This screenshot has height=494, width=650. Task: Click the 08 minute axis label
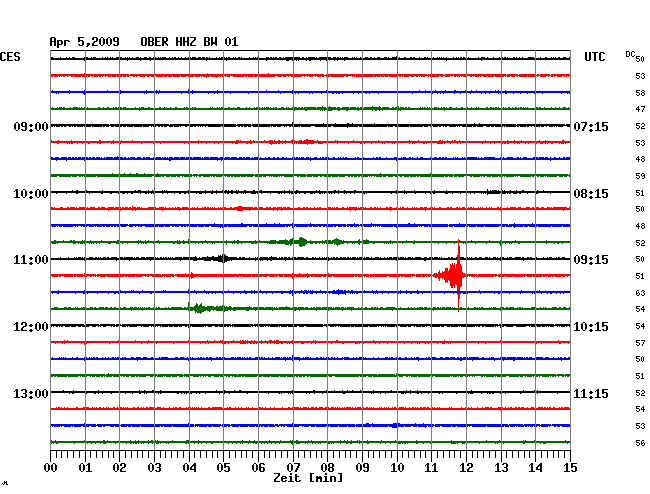(327, 468)
